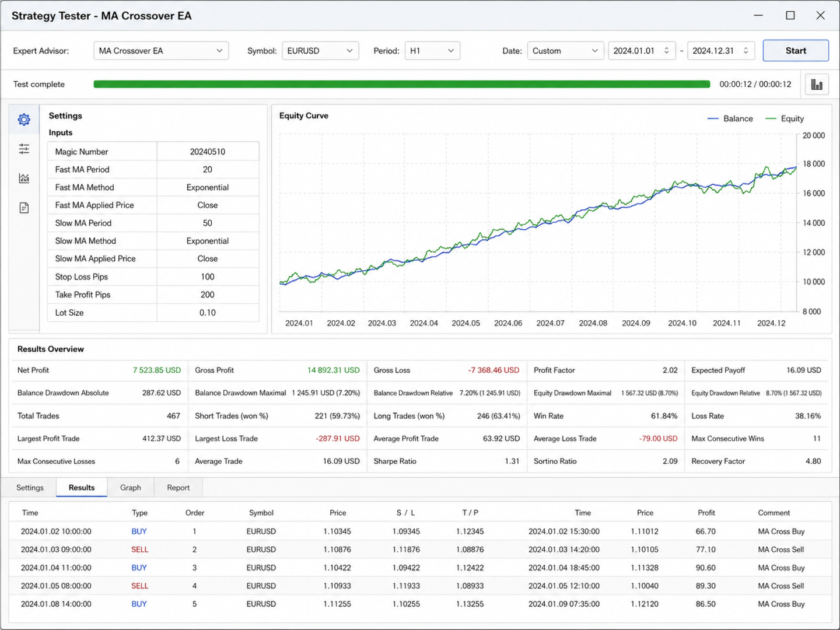840x630 pixels.
Task: Open the document report sidebar icon
Action: 24,208
